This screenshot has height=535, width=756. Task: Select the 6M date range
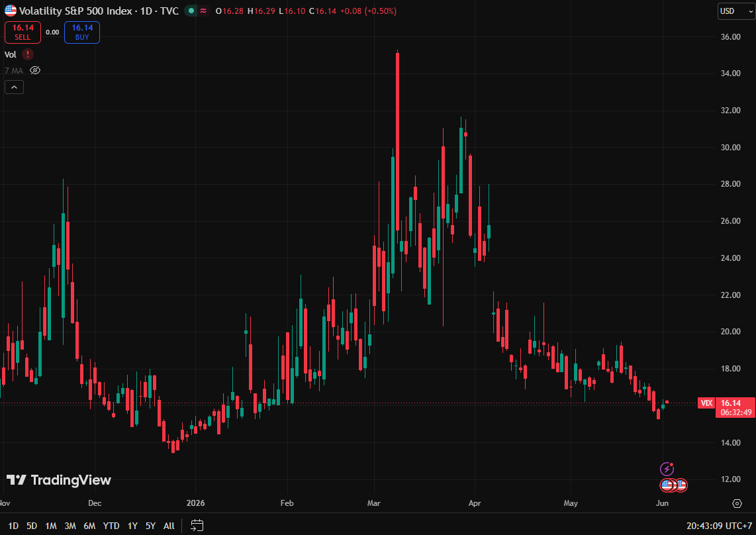click(89, 526)
